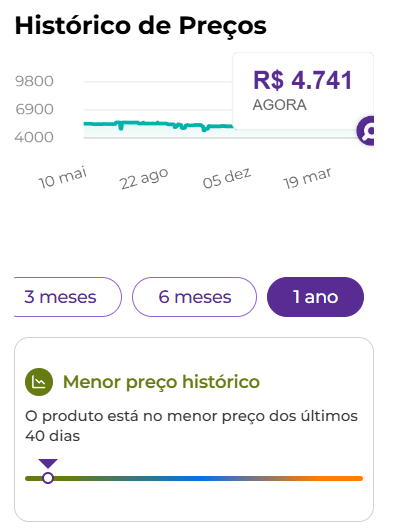The width and height of the screenshot is (393, 530).
Task: Click the 10 mai date label on the axis
Action: click(63, 177)
